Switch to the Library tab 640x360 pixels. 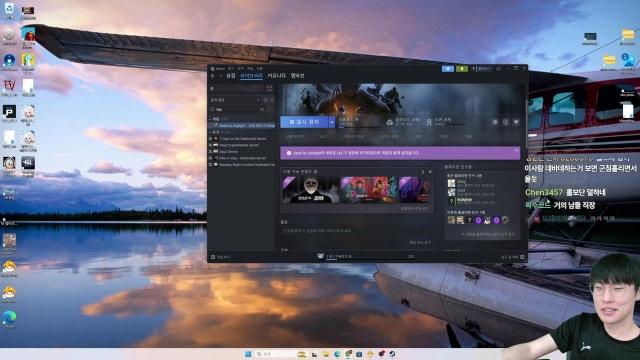pyautogui.click(x=251, y=76)
